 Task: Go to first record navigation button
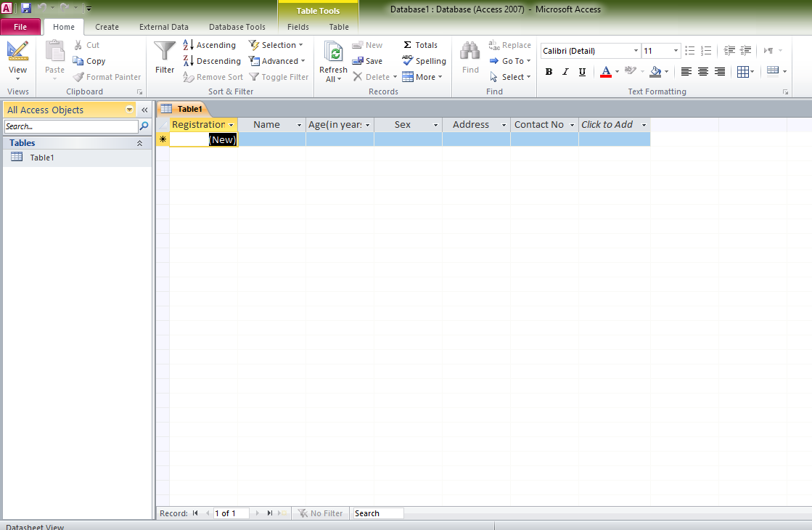point(195,513)
